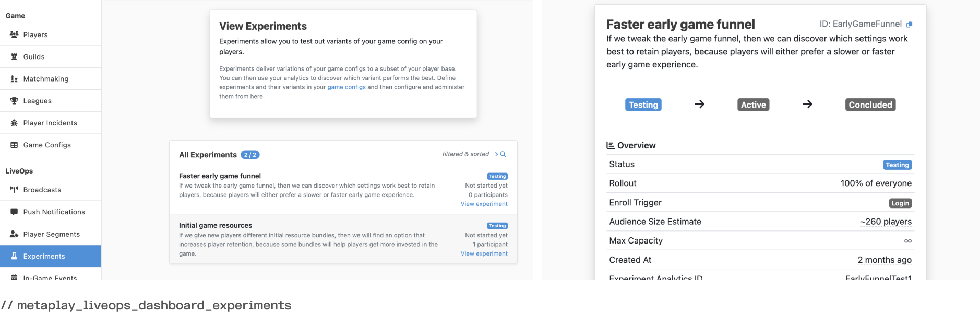
Task: View the Initial game resources experiment
Action: 484,253
